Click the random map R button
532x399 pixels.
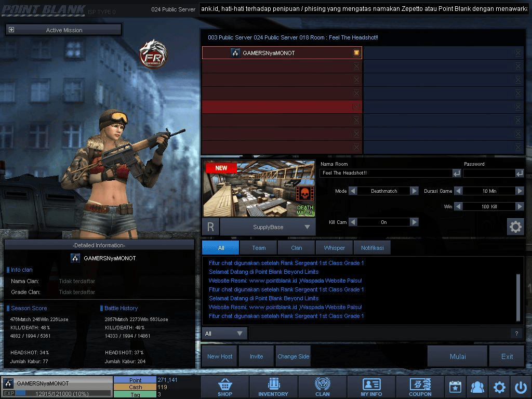(x=211, y=227)
